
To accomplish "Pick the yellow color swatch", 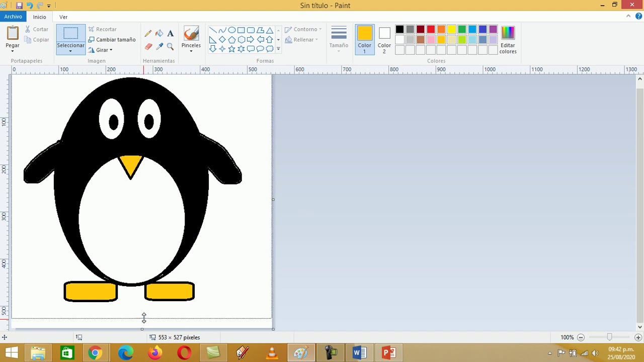I will coord(451,30).
